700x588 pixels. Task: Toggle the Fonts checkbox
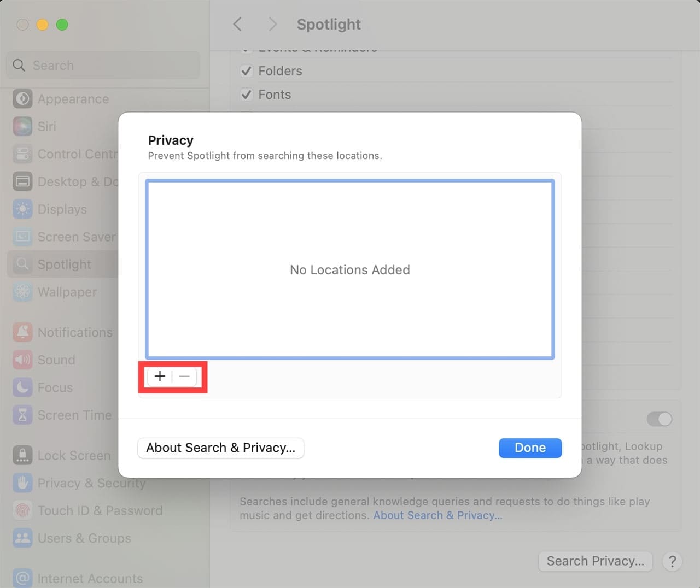247,95
